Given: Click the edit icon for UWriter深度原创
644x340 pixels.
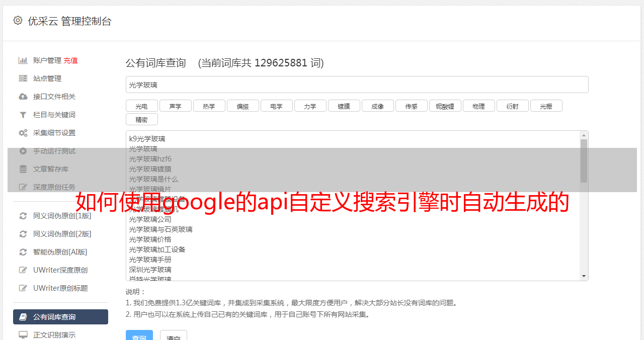Looking at the screenshot, I should coord(23,270).
